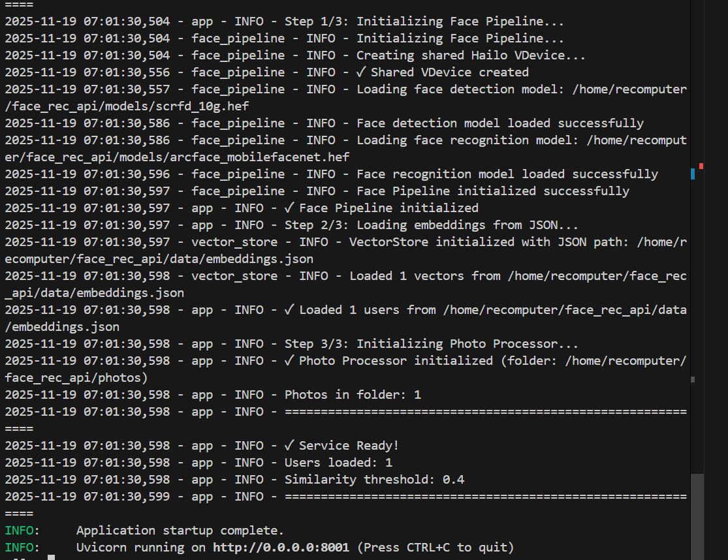Click the "Shared VDevice created" log message
Image resolution: width=728 pixels, height=560 pixels.
tap(449, 72)
